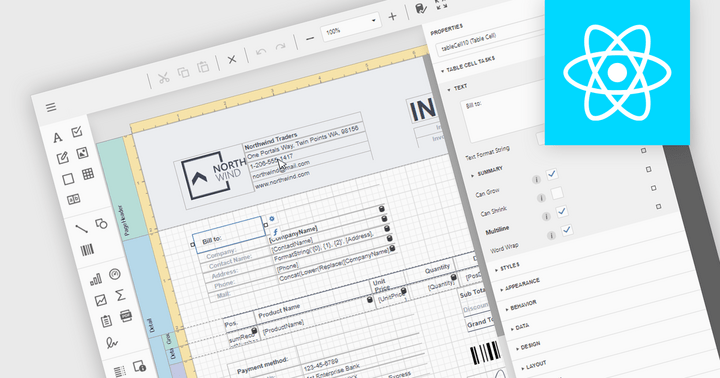Uncheck the Word Wrap checkbox
Screen dimensions: 720x378
(x=567, y=230)
